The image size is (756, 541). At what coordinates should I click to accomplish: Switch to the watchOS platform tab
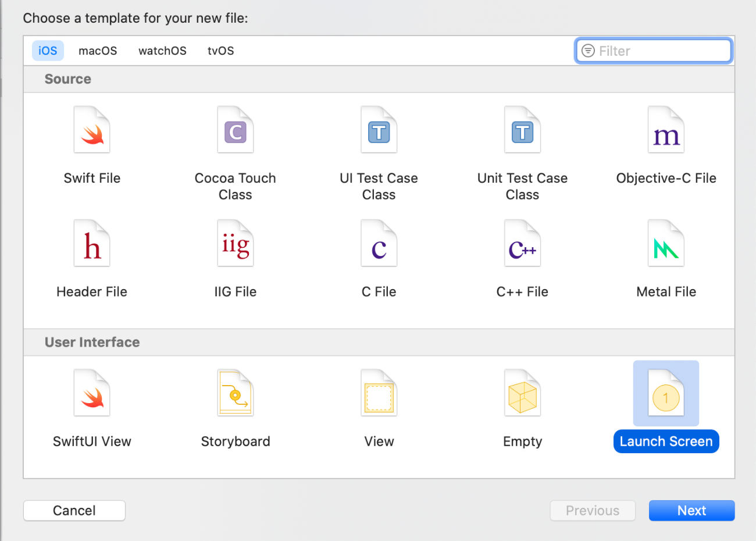162,51
